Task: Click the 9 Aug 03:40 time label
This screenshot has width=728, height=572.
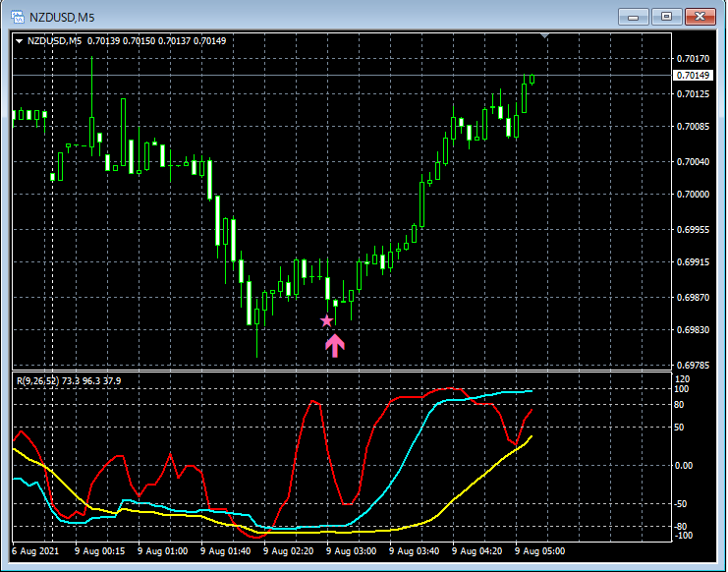Action: coord(415,551)
